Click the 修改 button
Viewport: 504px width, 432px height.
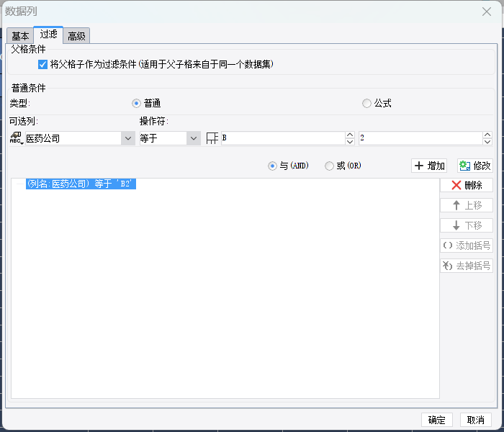475,166
